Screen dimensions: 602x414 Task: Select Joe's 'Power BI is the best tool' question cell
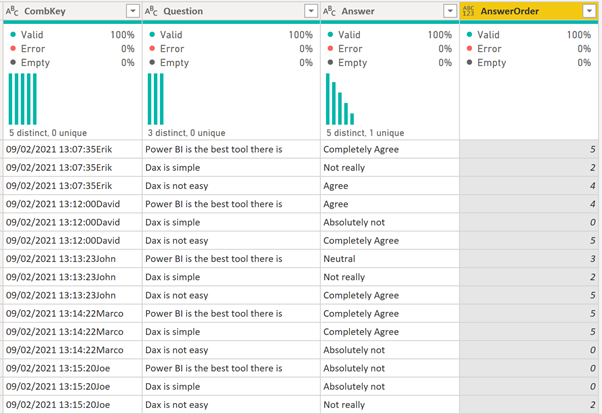[x=231, y=368]
